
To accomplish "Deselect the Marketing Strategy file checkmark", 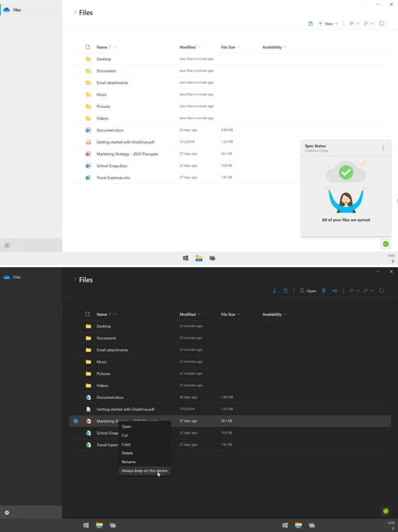I will (76, 421).
